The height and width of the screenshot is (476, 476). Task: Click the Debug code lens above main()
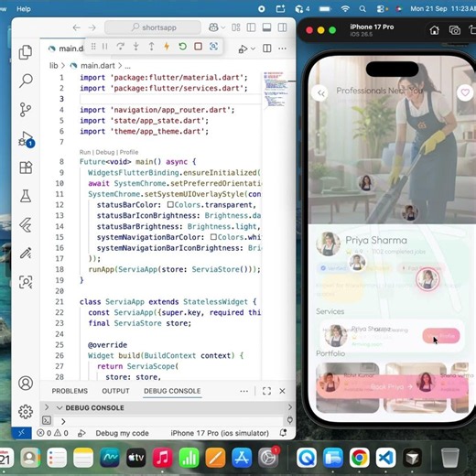click(x=105, y=152)
